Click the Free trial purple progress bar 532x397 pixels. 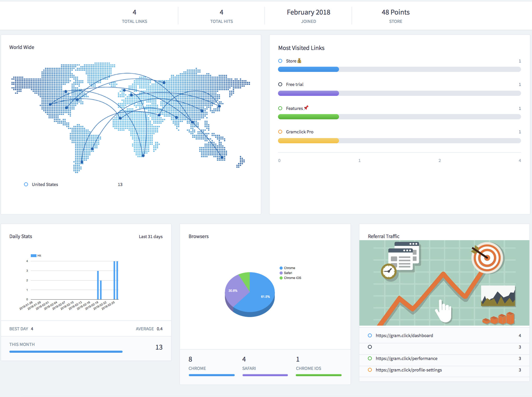point(309,93)
